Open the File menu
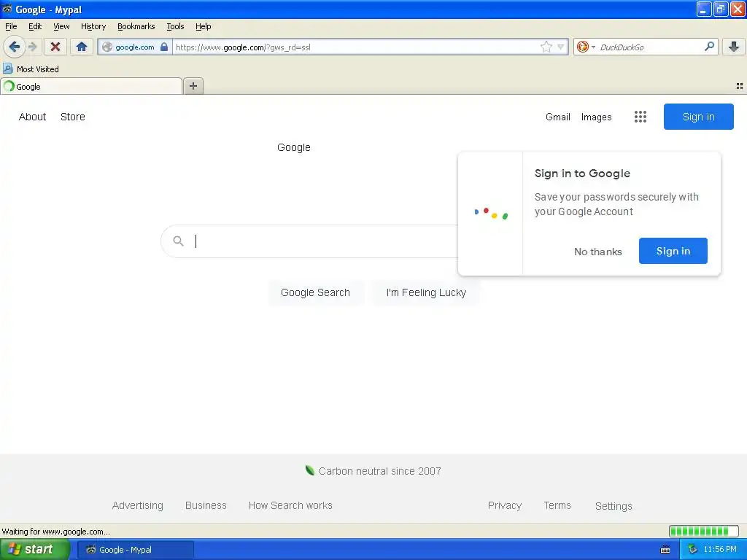 11,26
